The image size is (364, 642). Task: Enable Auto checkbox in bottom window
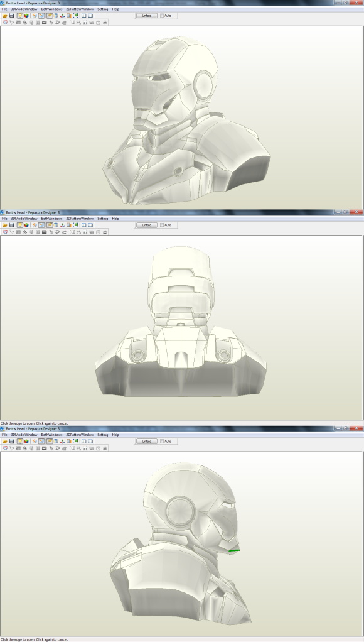162,442
